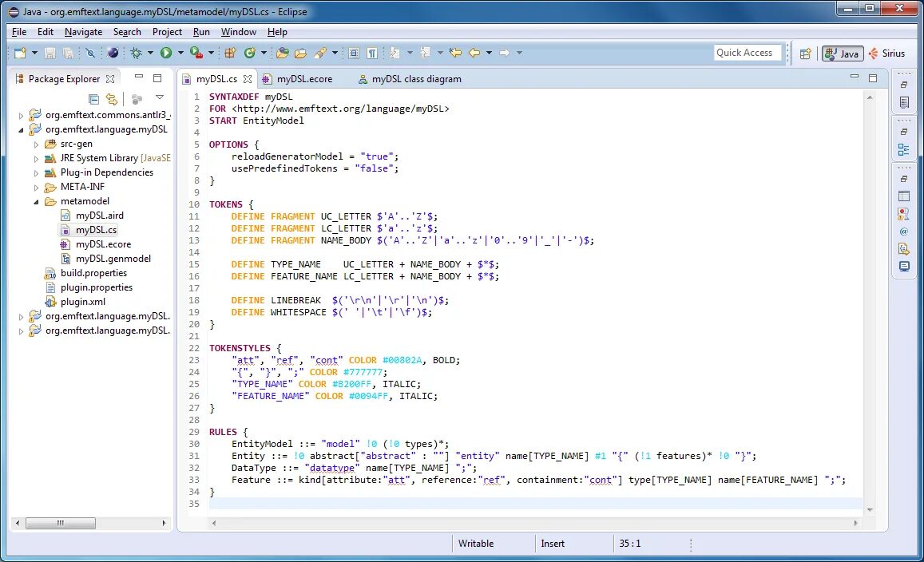
Task: Open the Search menu
Action: pyautogui.click(x=127, y=32)
